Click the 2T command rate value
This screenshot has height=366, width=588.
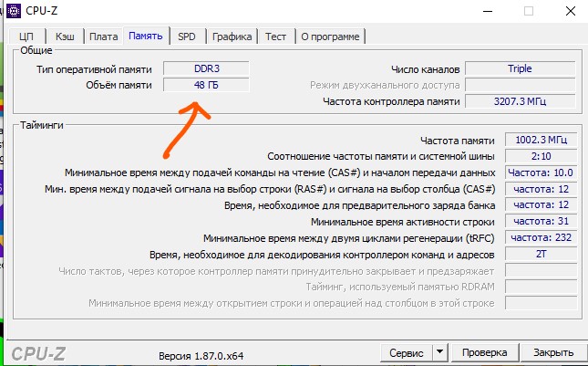[x=541, y=254]
